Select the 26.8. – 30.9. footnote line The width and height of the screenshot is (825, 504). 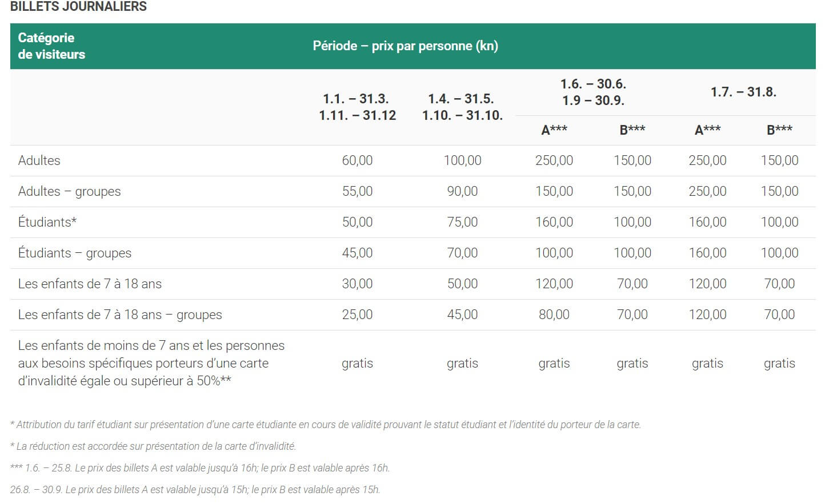(195, 490)
